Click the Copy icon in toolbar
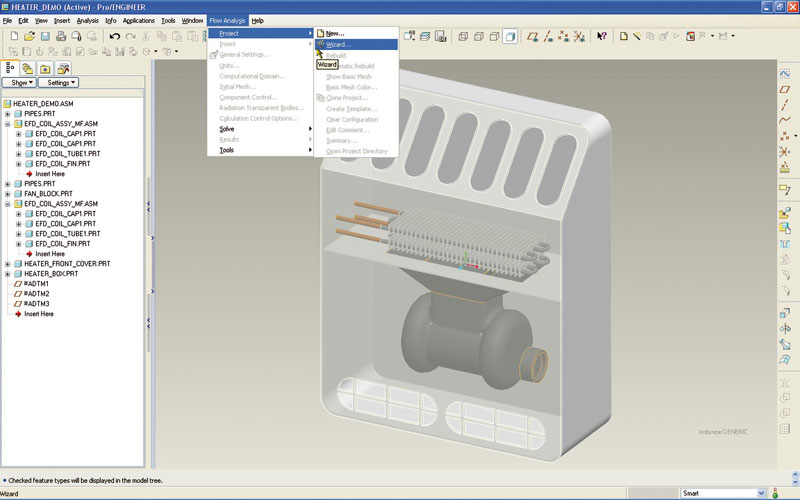The width and height of the screenshot is (800, 500). point(161,36)
